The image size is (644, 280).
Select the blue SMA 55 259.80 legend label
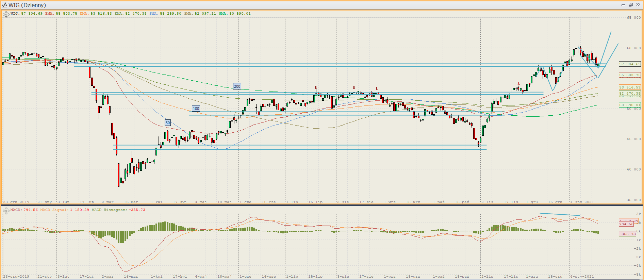click(x=165, y=14)
